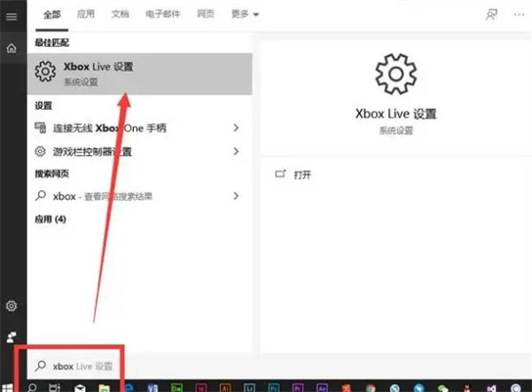Expand arrow for 连接无线 Xbox One 手柄
The height and width of the screenshot is (392, 532).
point(236,128)
